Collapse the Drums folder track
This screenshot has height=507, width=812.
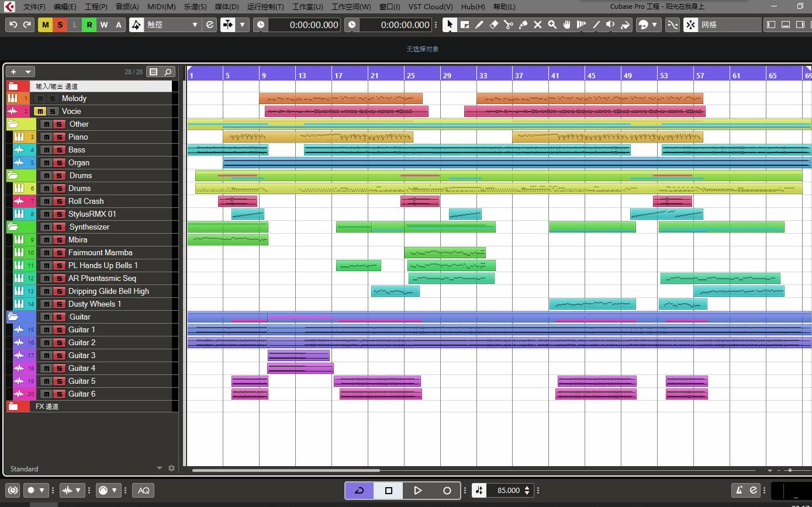13,175
